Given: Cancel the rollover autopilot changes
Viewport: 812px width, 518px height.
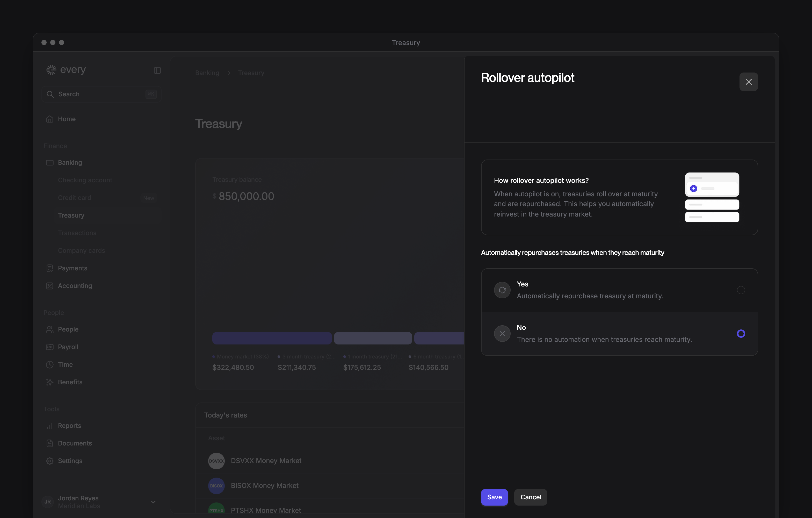Looking at the screenshot, I should pyautogui.click(x=531, y=497).
